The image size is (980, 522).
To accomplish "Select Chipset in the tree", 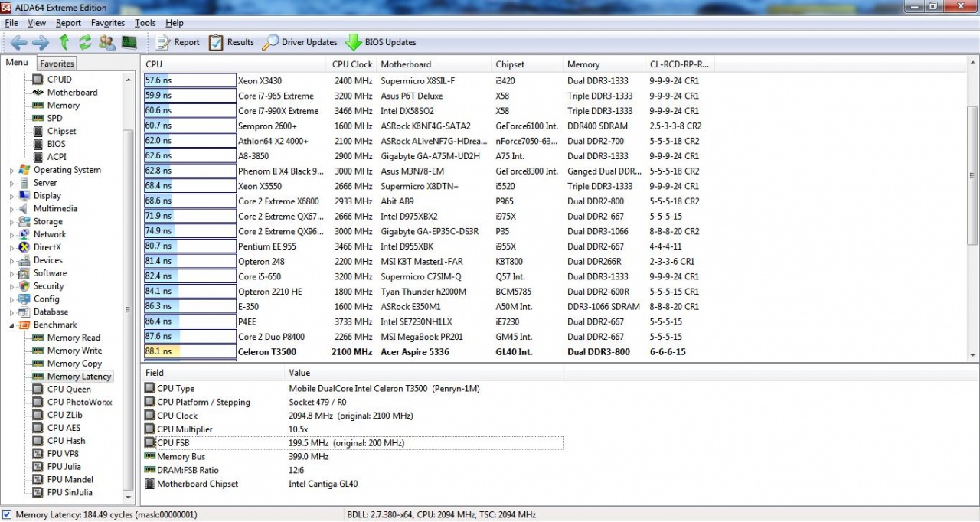I will 61,131.
